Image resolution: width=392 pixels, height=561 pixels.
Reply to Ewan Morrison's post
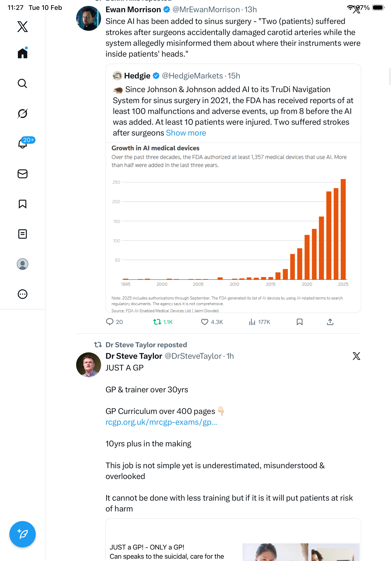110,322
